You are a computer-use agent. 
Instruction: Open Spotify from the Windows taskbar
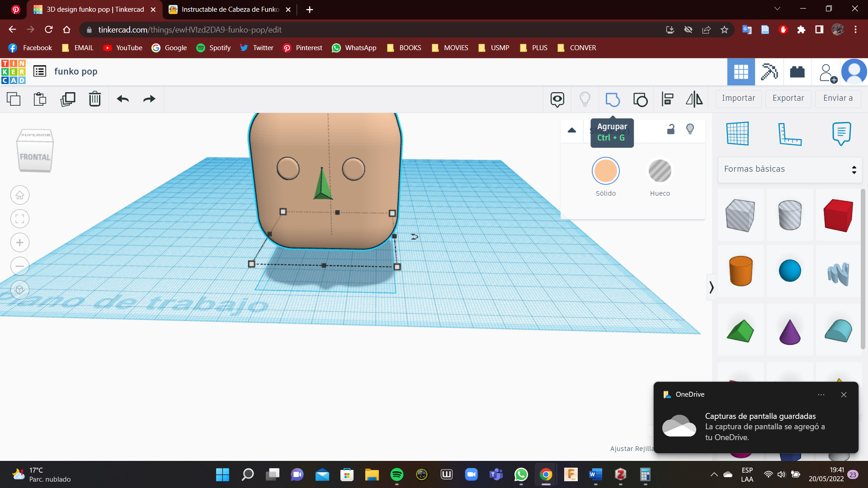tap(396, 474)
